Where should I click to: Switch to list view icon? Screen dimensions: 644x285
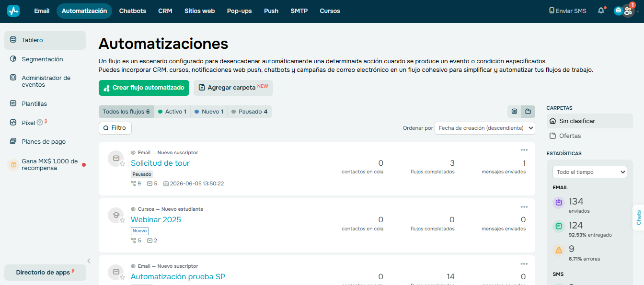point(514,112)
